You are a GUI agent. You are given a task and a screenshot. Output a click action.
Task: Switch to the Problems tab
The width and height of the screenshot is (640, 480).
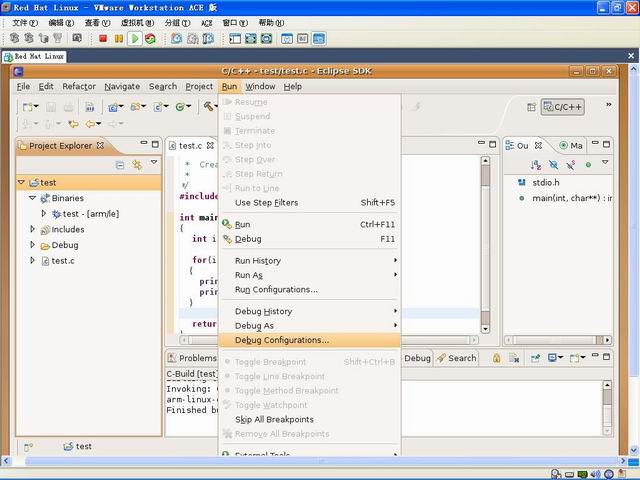pos(193,358)
